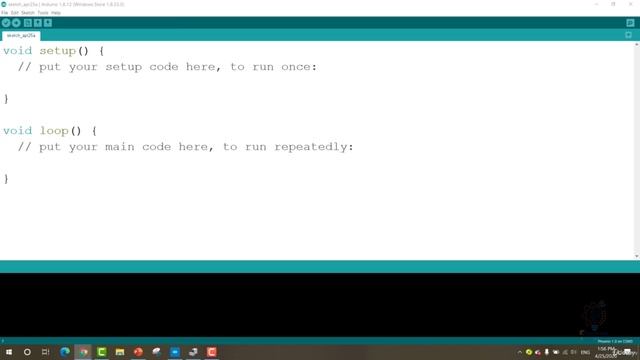Viewport: 640px width, 360px height.
Task: Open the Help menu
Action: 56,13
